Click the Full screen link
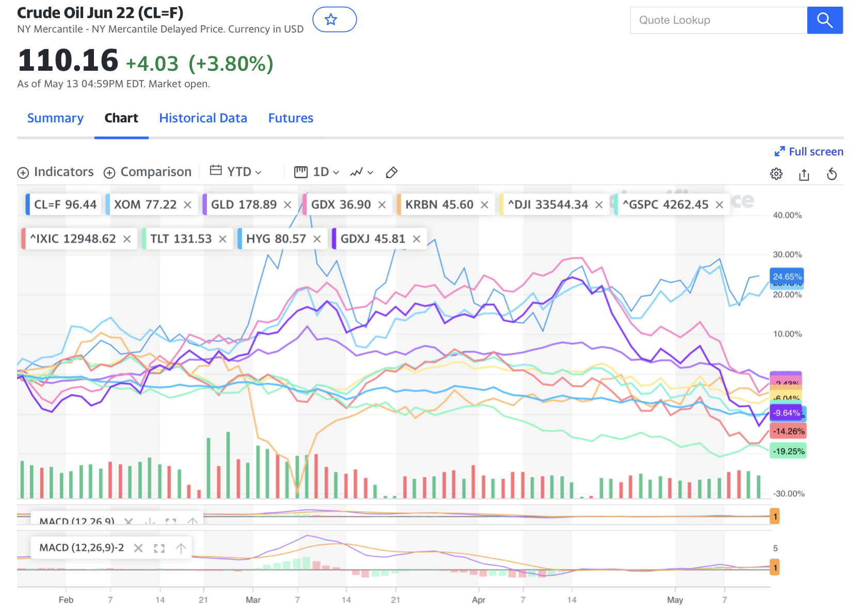Screen dimensions: 861x616 click(809, 152)
